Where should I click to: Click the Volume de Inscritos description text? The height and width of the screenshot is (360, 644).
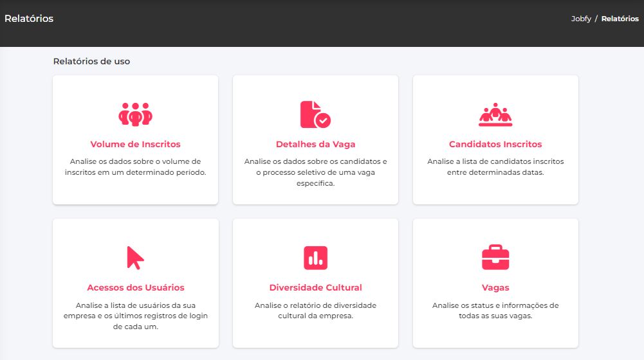[x=135, y=167]
